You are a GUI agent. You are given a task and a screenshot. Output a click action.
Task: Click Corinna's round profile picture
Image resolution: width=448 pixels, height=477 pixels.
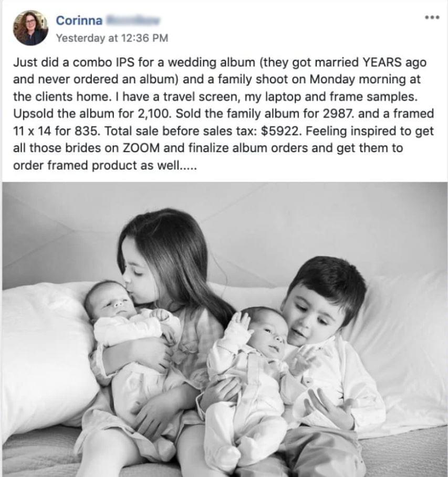pyautogui.click(x=30, y=28)
